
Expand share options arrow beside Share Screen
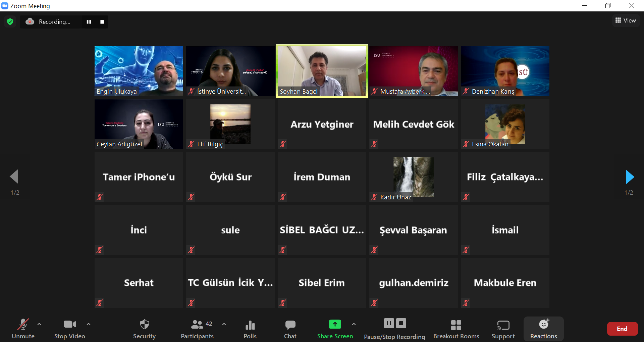coord(354,324)
